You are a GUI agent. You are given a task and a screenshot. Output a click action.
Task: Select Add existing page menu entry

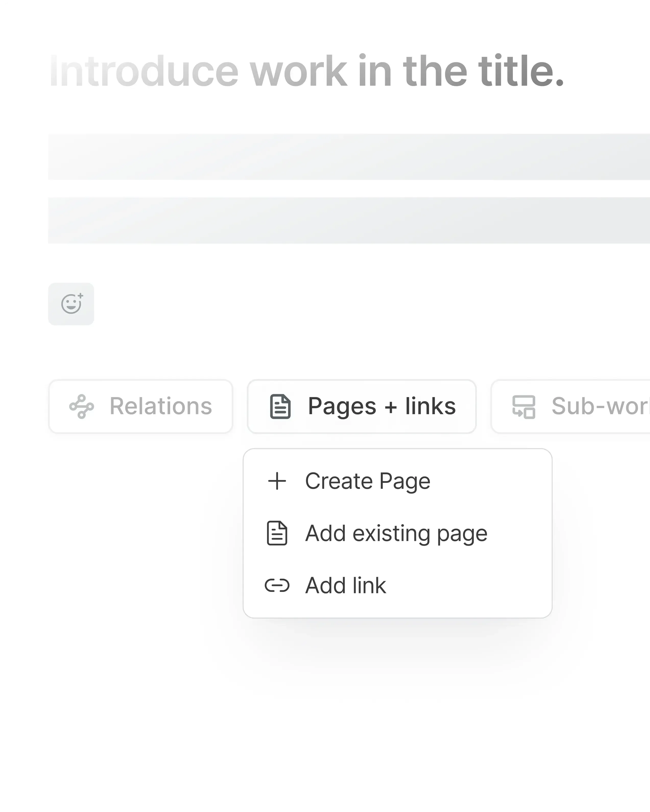coord(396,533)
